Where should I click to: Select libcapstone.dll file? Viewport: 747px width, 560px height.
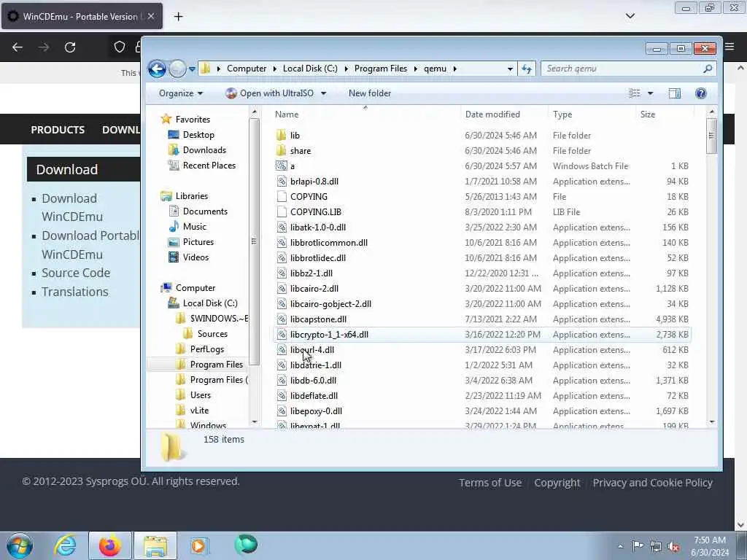(x=318, y=319)
